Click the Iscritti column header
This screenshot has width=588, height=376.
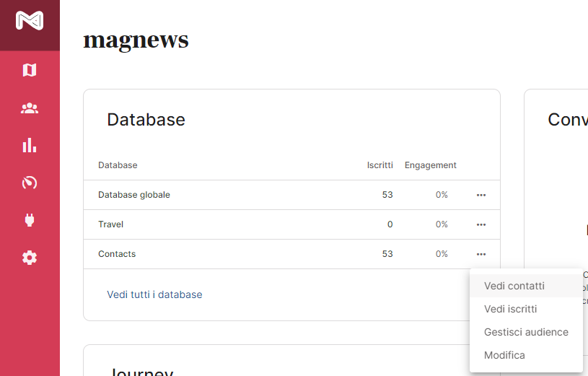(x=380, y=165)
